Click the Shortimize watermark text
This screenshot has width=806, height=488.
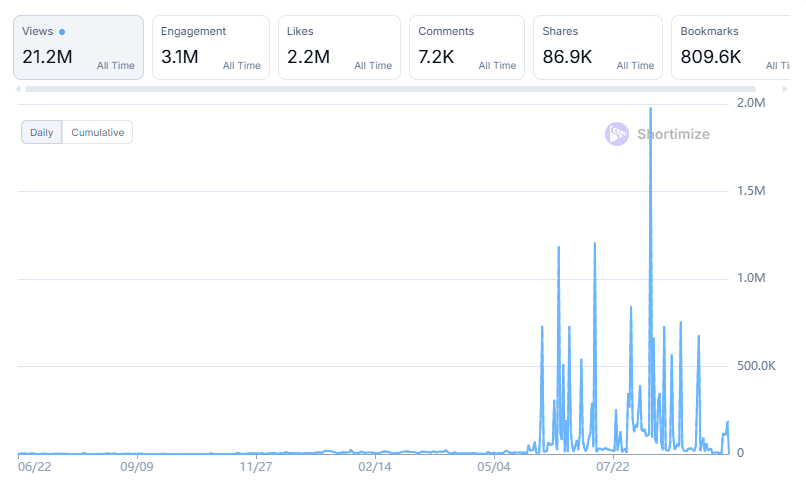point(673,134)
